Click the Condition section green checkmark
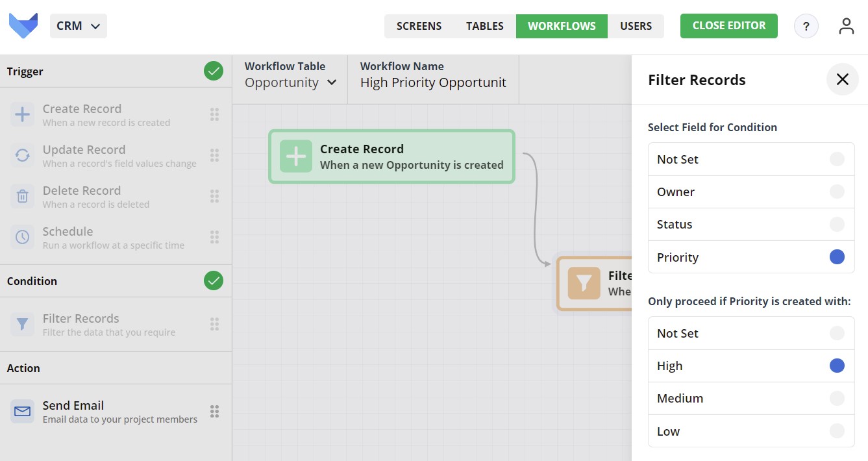 214,280
